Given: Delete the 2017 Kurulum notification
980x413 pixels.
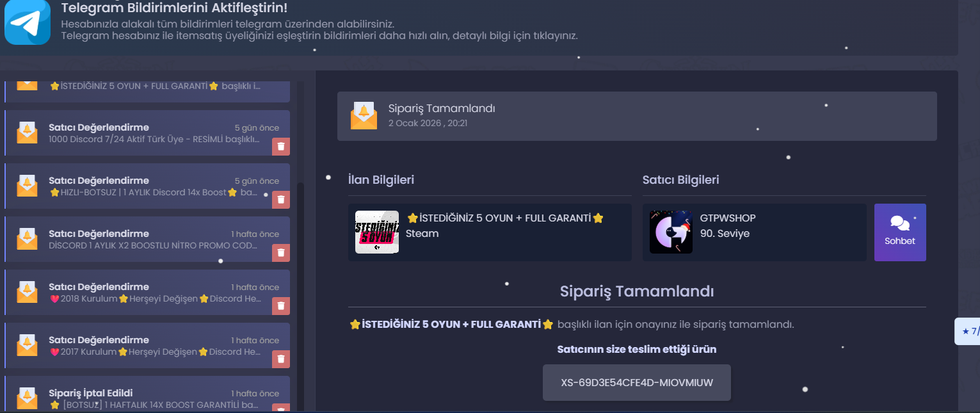Looking at the screenshot, I should (281, 359).
